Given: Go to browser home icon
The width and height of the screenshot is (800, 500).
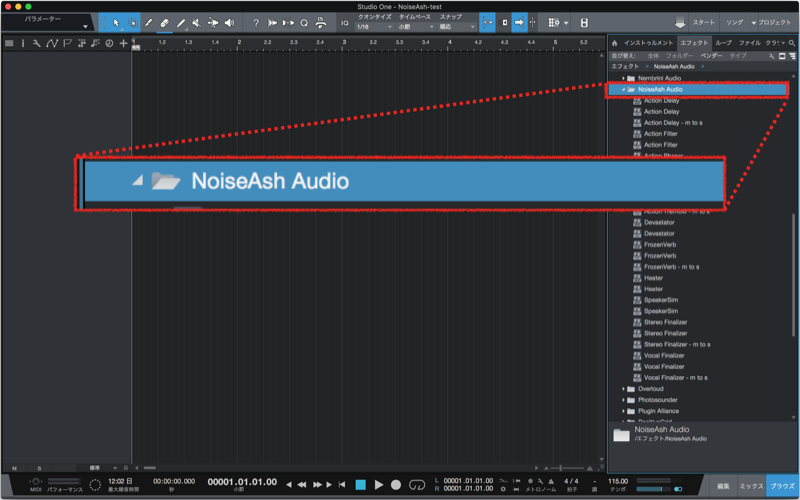Looking at the screenshot, I should coord(614,43).
